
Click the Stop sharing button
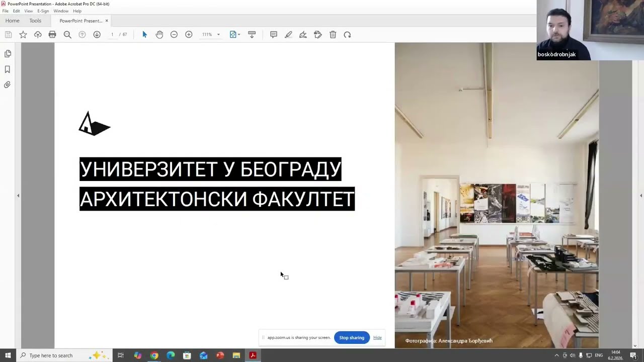(352, 338)
